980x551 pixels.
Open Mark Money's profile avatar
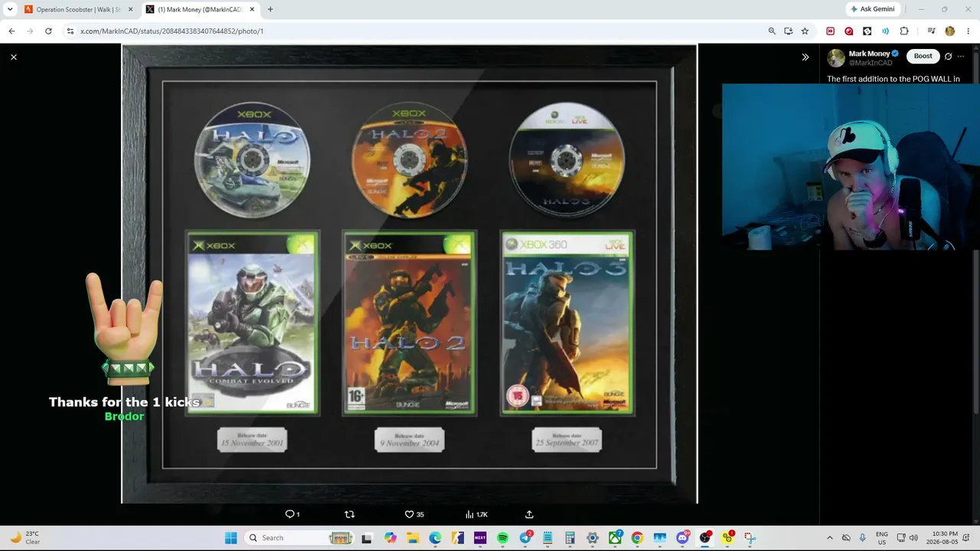(836, 57)
